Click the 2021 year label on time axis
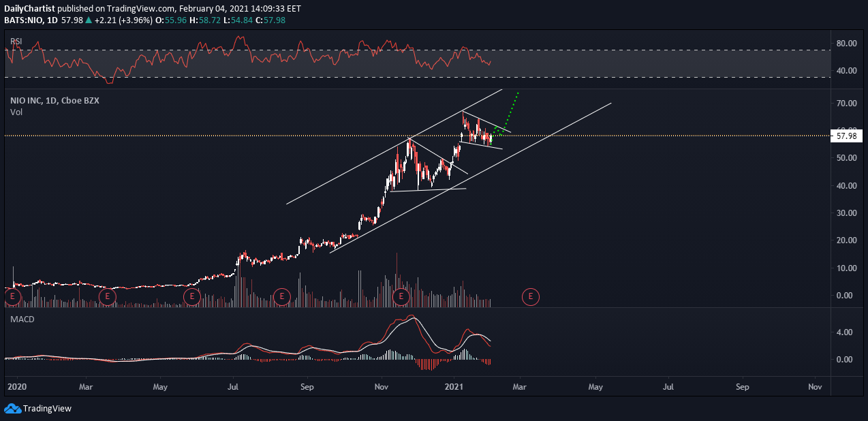868x421 pixels. [x=454, y=386]
